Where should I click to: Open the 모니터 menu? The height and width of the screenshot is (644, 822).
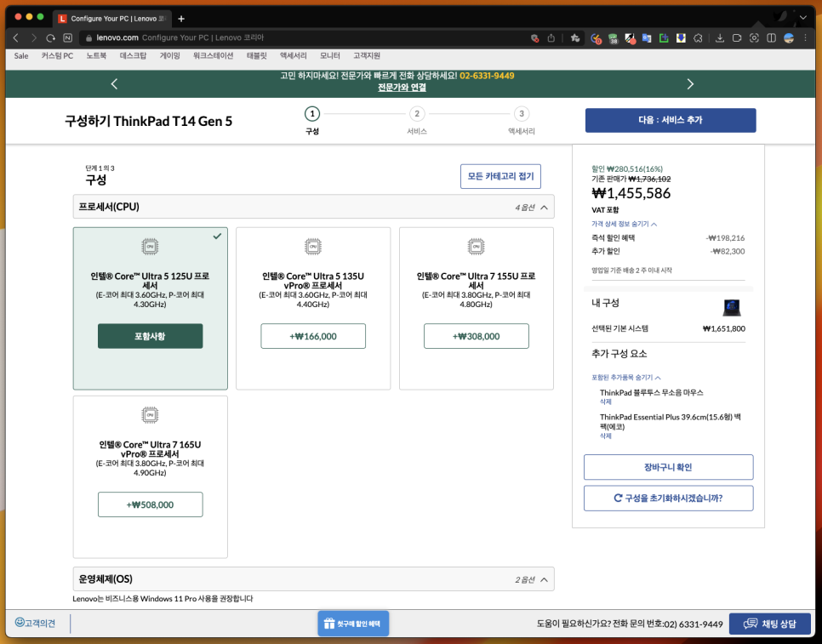(x=330, y=55)
